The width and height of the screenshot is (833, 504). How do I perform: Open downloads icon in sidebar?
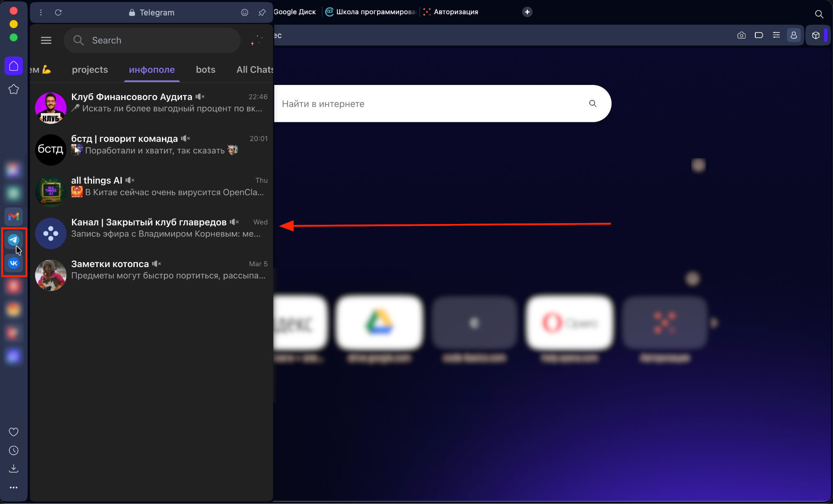[x=13, y=469]
